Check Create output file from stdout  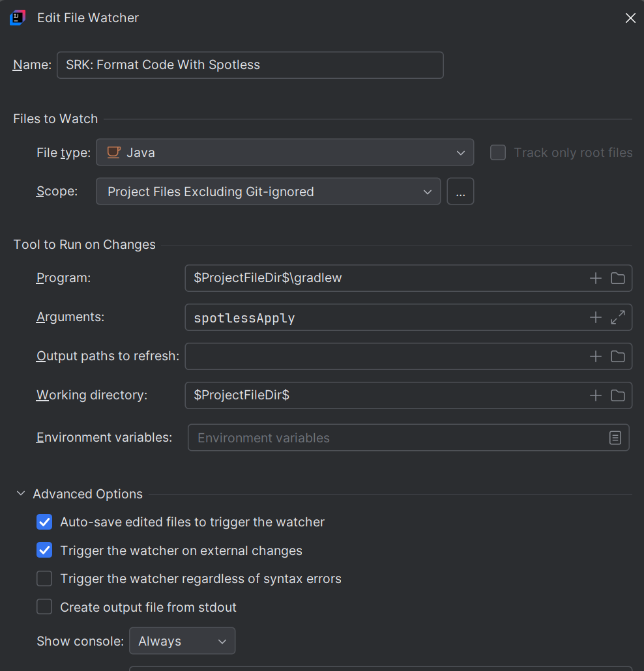pos(44,607)
